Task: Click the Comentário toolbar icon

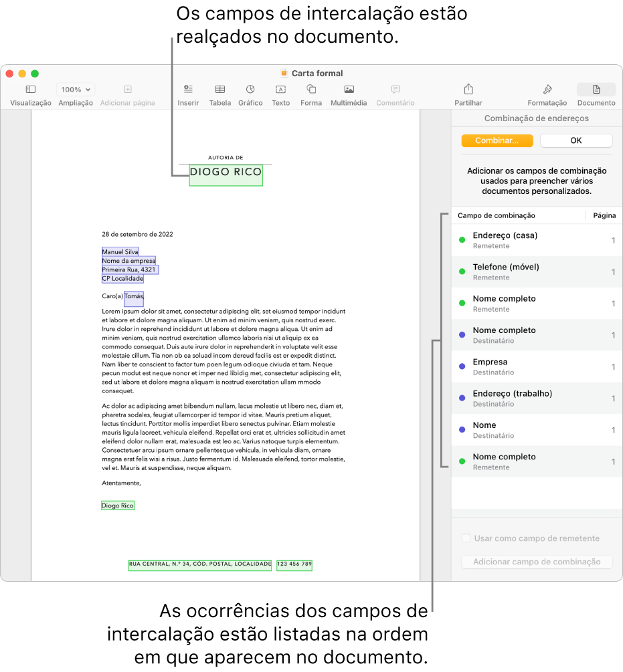Action: (x=395, y=89)
